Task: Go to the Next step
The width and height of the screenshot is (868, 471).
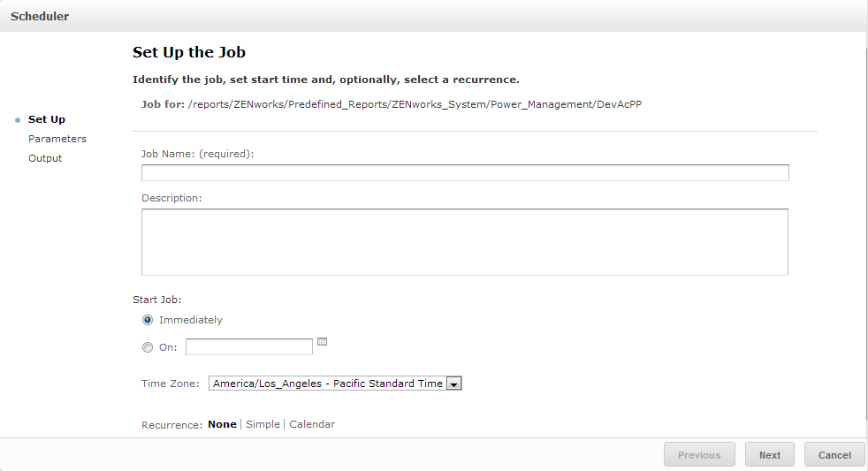Action: [x=769, y=455]
